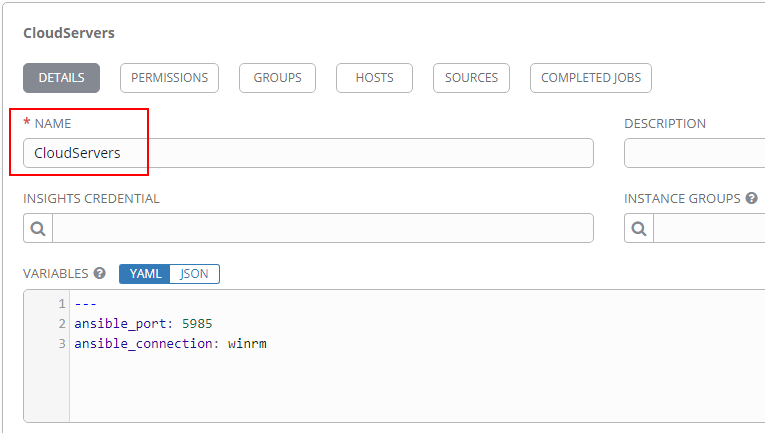The image size is (765, 433).
Task: Click the Insights Credential search icon
Action: (38, 228)
